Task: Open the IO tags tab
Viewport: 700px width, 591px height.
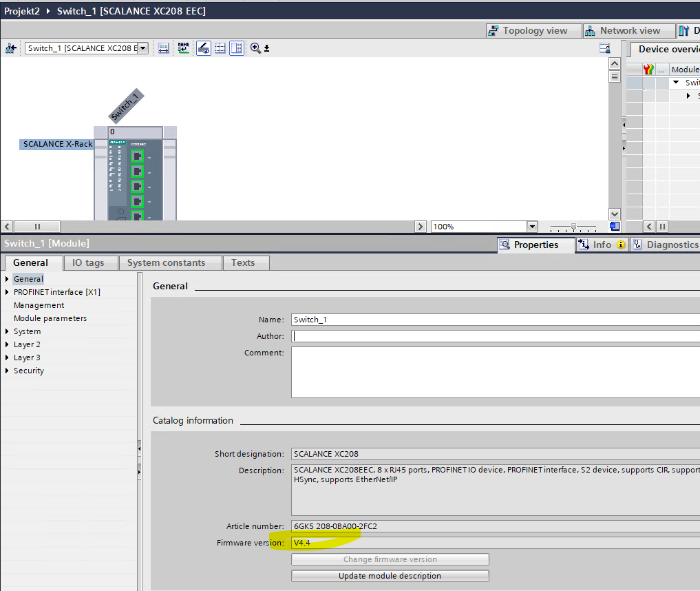Action: tap(88, 262)
